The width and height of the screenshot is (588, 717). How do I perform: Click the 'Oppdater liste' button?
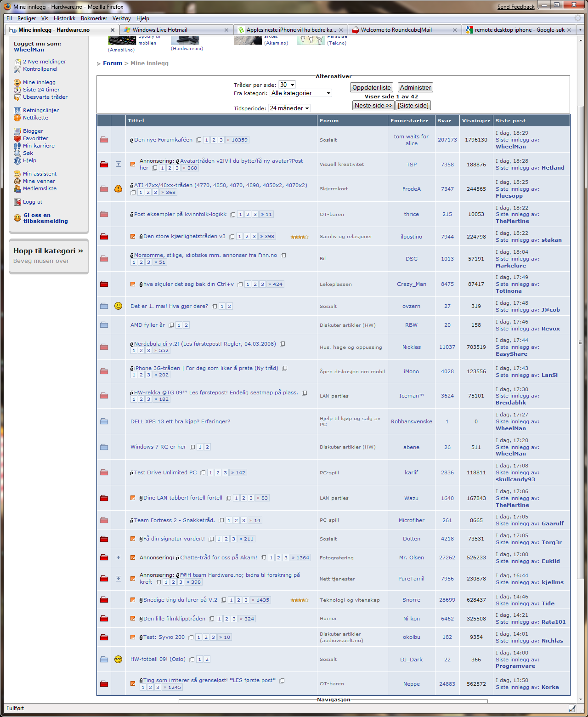[x=372, y=88]
